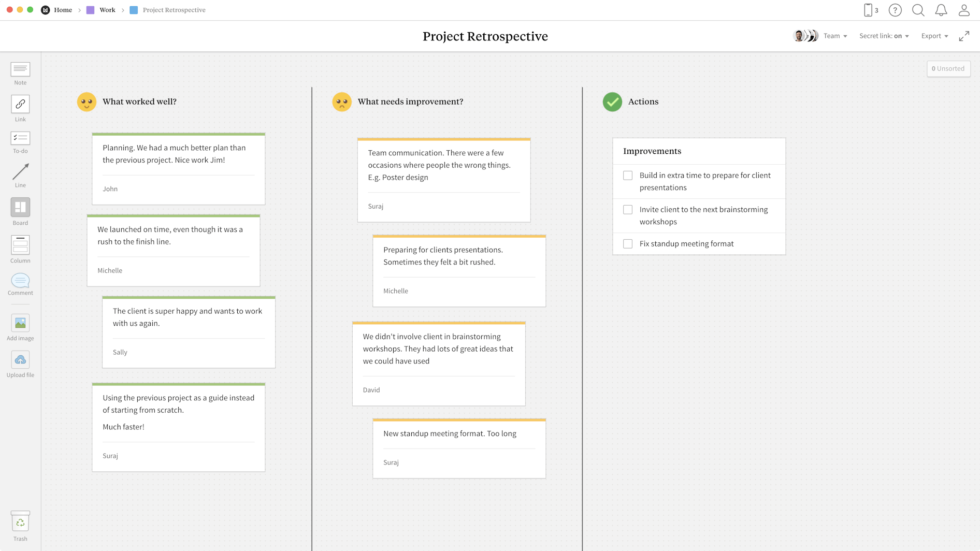The width and height of the screenshot is (980, 551).
Task: Click the team member avatars
Action: point(805,36)
